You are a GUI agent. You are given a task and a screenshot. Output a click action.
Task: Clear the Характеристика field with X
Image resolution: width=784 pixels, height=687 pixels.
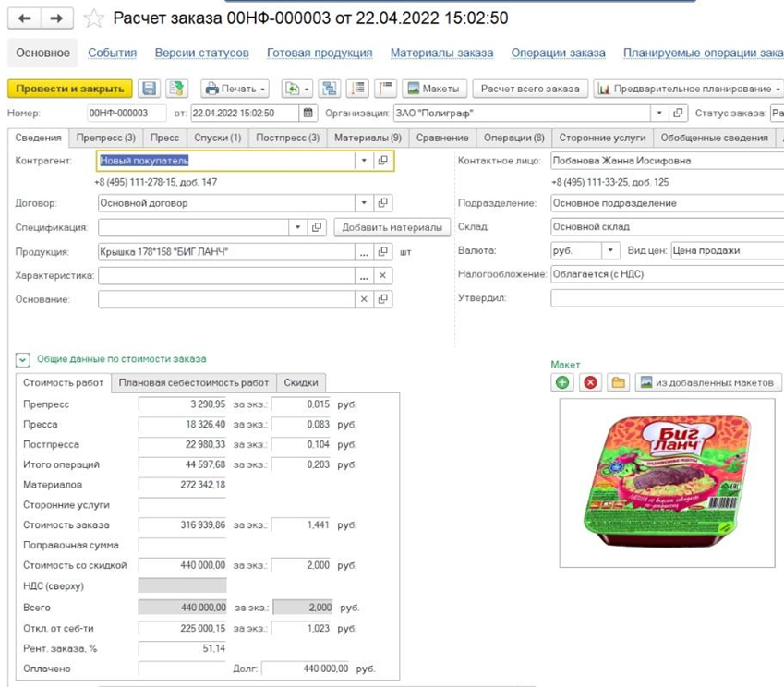tap(383, 275)
